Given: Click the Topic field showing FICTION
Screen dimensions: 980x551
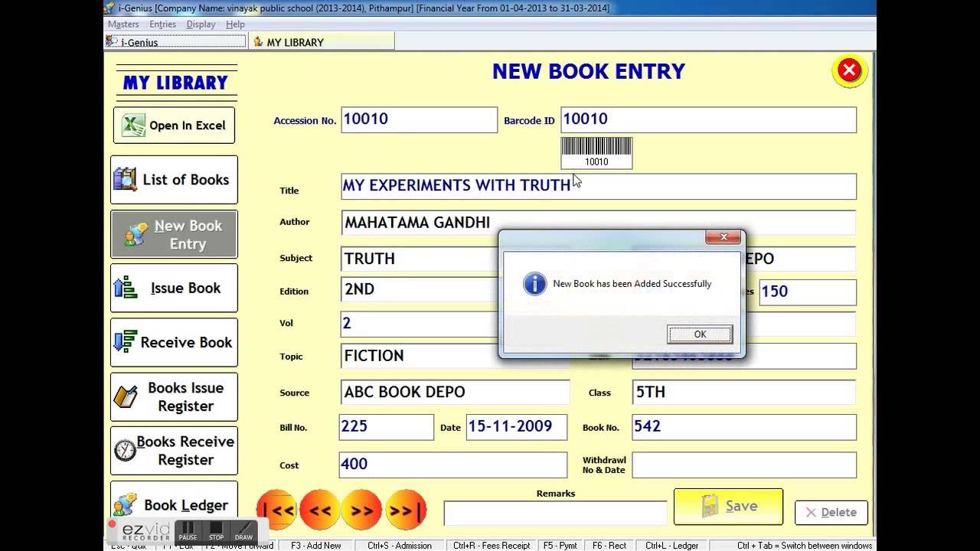Looking at the screenshot, I should 420,356.
